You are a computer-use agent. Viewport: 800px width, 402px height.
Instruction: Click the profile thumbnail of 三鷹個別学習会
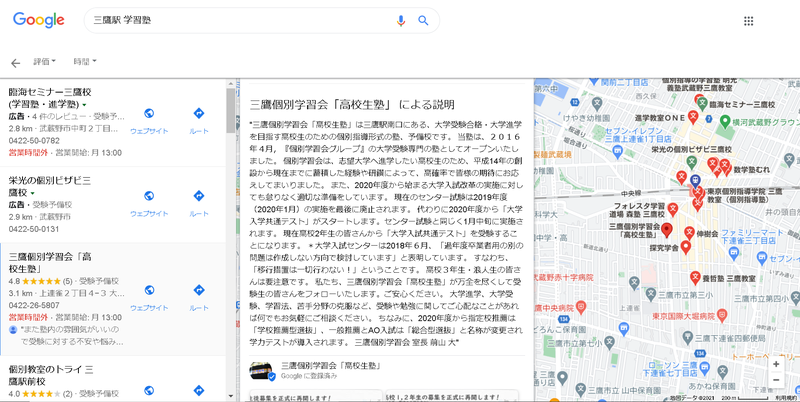click(262, 371)
